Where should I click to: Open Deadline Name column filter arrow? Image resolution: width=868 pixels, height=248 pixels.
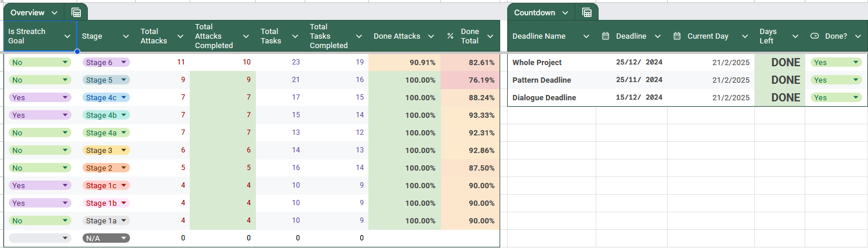pyautogui.click(x=586, y=36)
